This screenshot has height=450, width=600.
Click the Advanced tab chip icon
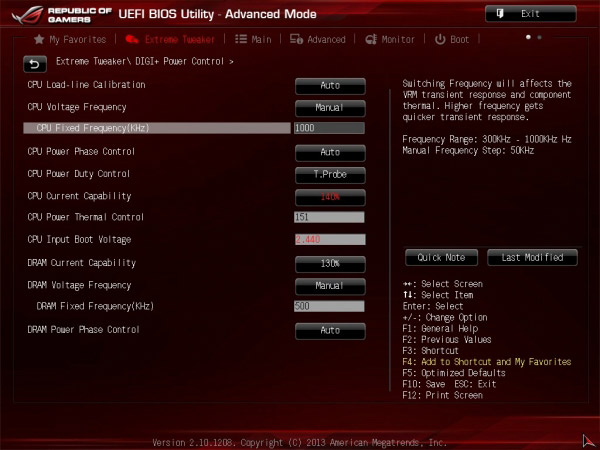[x=296, y=39]
